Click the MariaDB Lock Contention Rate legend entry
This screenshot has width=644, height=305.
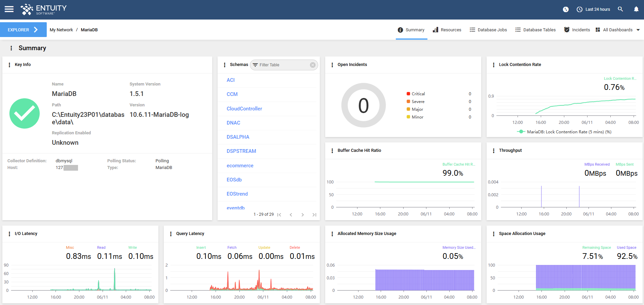click(564, 132)
